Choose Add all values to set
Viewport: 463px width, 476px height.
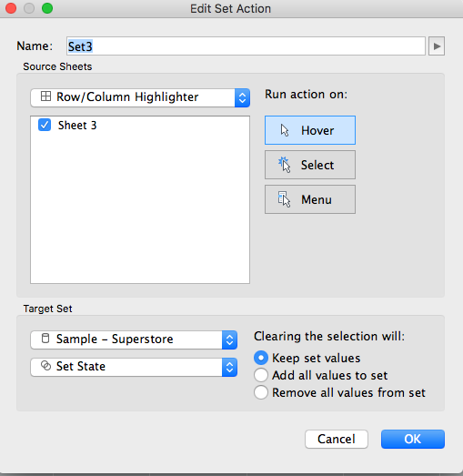pyautogui.click(x=261, y=375)
